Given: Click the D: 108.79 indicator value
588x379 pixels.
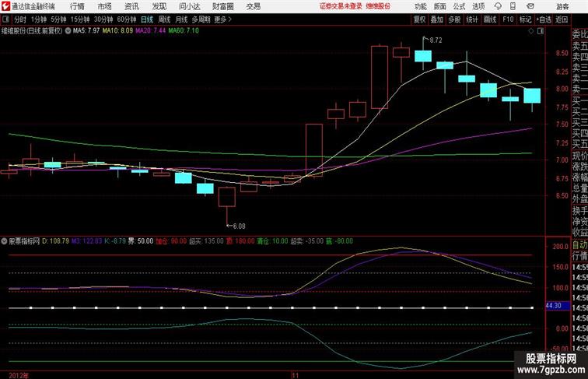Looking at the screenshot, I should [55, 241].
